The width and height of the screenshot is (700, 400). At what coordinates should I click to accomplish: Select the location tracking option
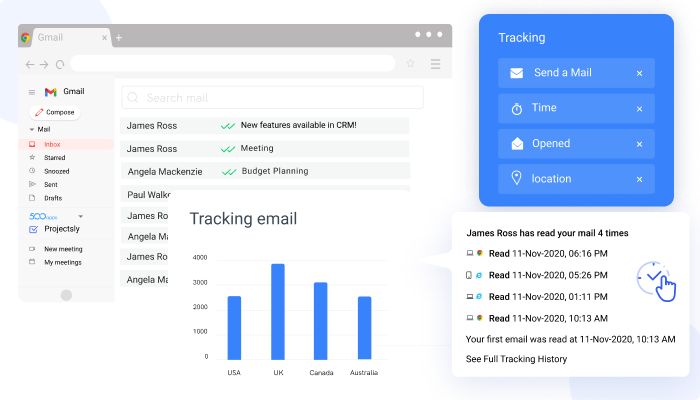(x=576, y=179)
